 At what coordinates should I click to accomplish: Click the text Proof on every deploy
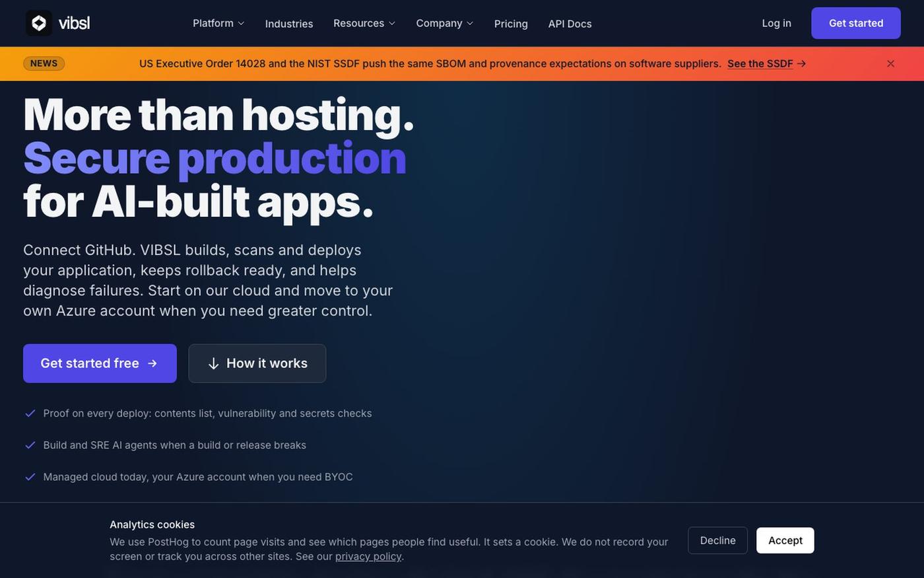pos(207,414)
